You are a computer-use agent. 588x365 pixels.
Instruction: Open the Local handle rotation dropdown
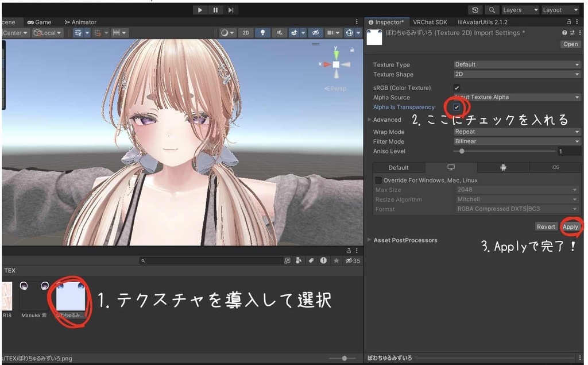point(47,33)
